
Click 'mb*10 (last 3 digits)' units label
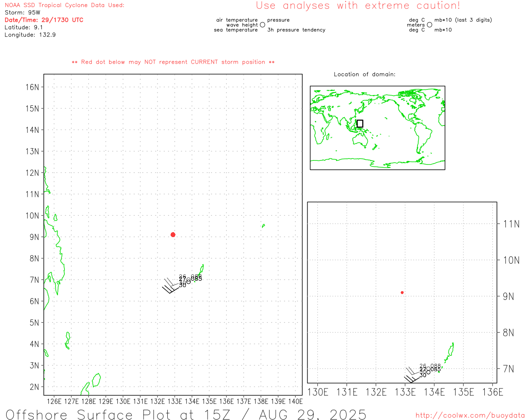(463, 20)
